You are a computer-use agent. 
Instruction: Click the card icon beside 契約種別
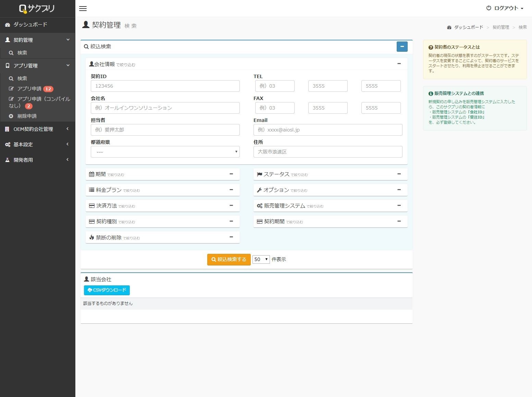tap(92, 222)
